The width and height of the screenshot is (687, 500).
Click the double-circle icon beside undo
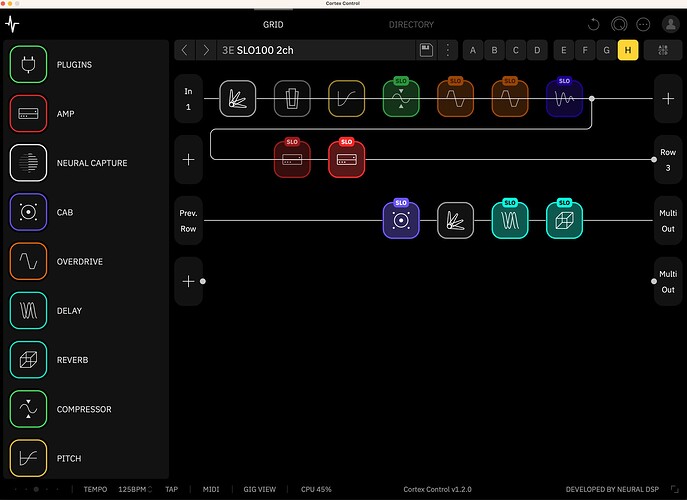coord(619,25)
